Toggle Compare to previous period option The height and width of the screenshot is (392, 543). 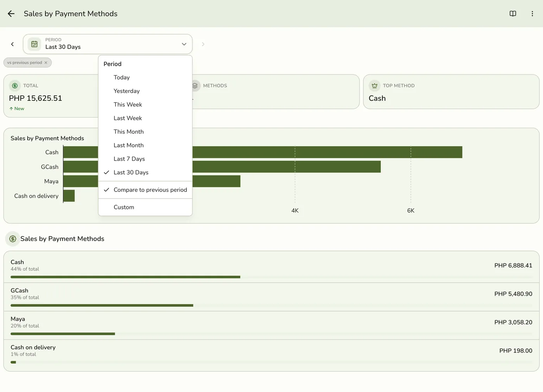point(145,190)
